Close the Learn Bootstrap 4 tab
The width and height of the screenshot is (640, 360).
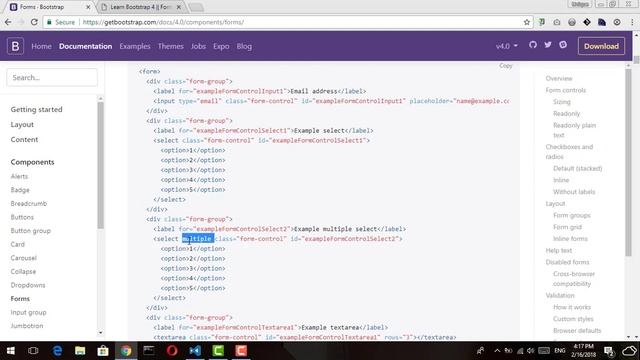(179, 7)
